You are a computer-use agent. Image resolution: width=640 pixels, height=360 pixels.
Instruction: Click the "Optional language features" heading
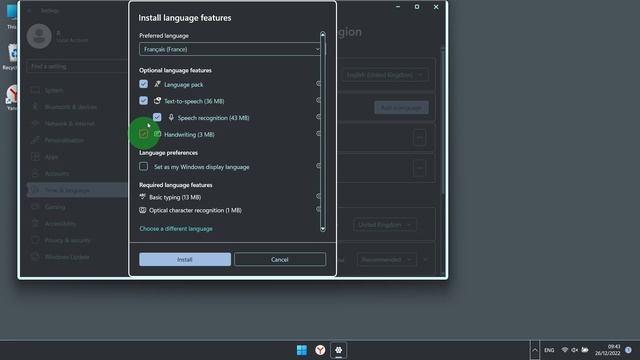coord(175,70)
